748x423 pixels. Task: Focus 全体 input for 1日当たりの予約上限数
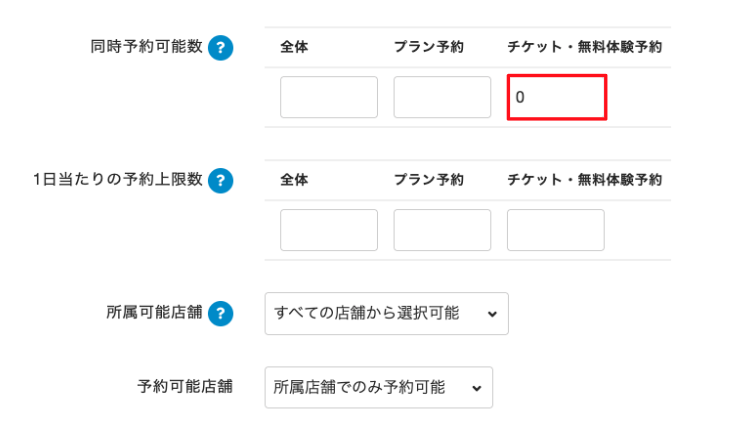click(x=328, y=230)
